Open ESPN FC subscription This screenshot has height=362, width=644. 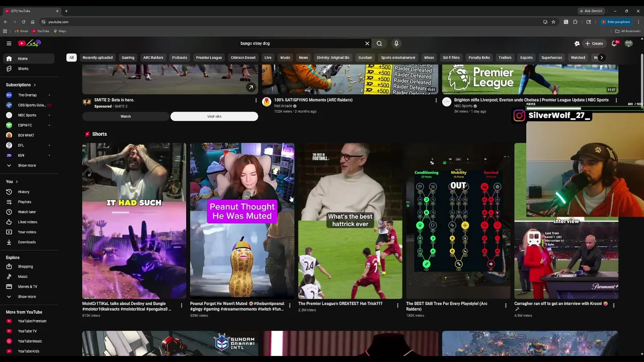(x=25, y=125)
